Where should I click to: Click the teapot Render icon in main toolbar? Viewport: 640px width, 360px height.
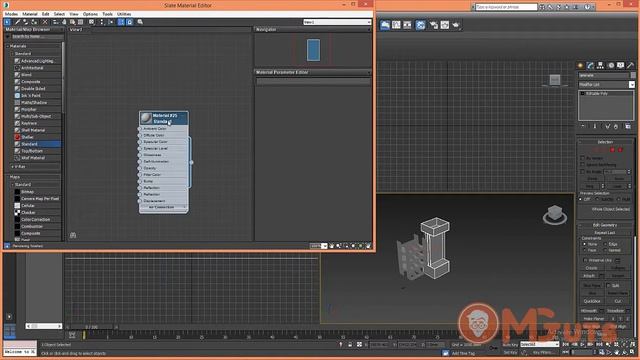[456, 25]
